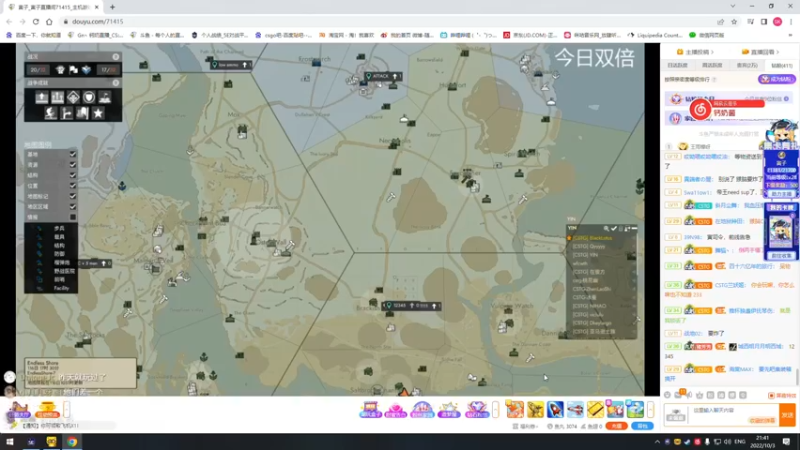The image size is (800, 450).
Task: Click the purple become-member button
Action: [777, 79]
